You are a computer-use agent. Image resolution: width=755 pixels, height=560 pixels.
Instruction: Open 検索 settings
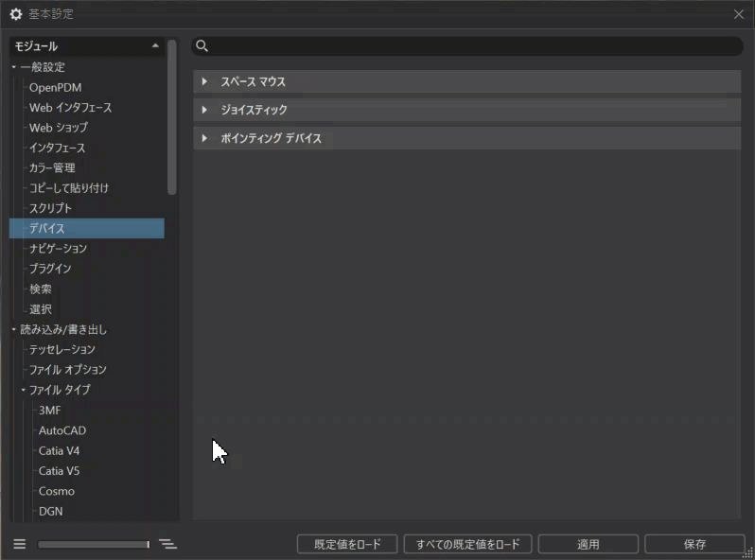41,289
